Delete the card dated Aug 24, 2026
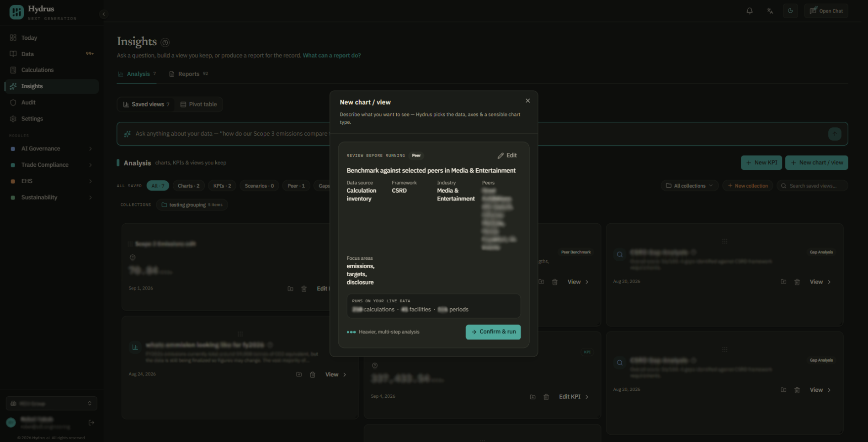Image resolution: width=868 pixels, height=442 pixels. pos(313,374)
